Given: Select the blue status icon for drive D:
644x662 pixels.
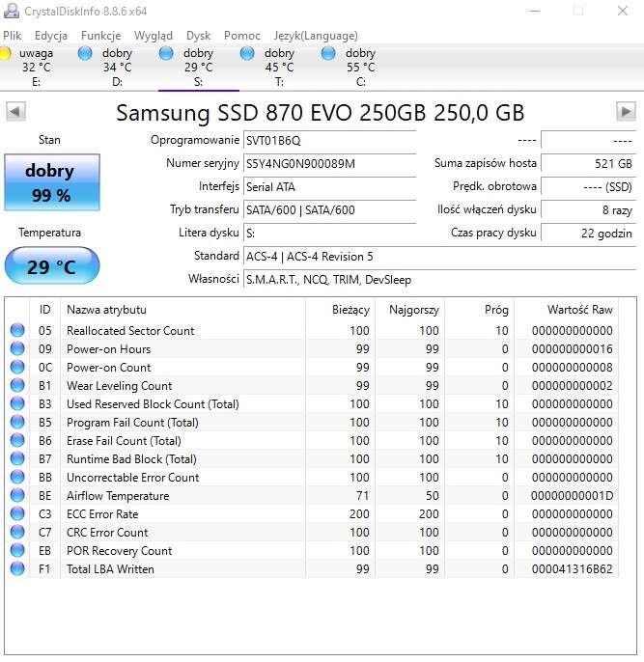Looking at the screenshot, I should [85, 54].
